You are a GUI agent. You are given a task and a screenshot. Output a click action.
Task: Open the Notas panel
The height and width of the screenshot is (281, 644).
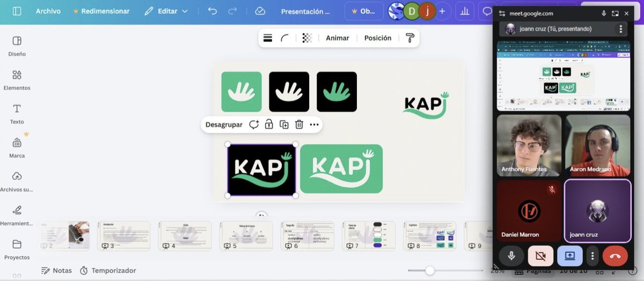56,271
